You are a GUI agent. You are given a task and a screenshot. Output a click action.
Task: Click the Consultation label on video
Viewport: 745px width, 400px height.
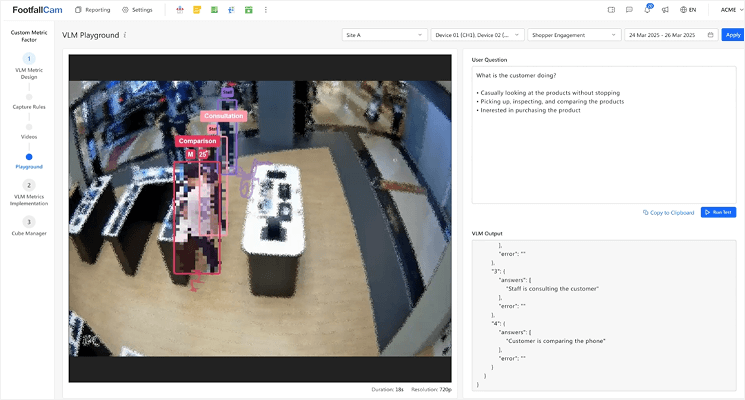[223, 116]
